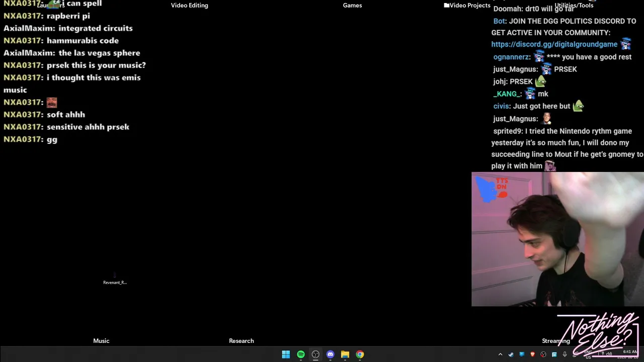The width and height of the screenshot is (644, 362).
Task: Show hidden system tray icons
Action: pyautogui.click(x=500, y=354)
